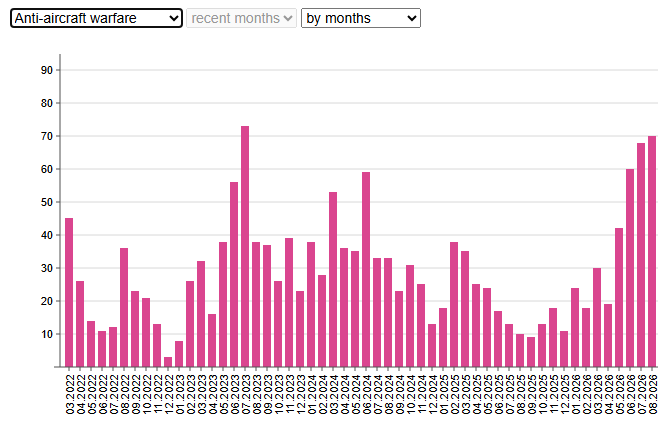Click the 07.2026 bar near 68
Viewport: 658px width, 430px height.
[x=641, y=255]
